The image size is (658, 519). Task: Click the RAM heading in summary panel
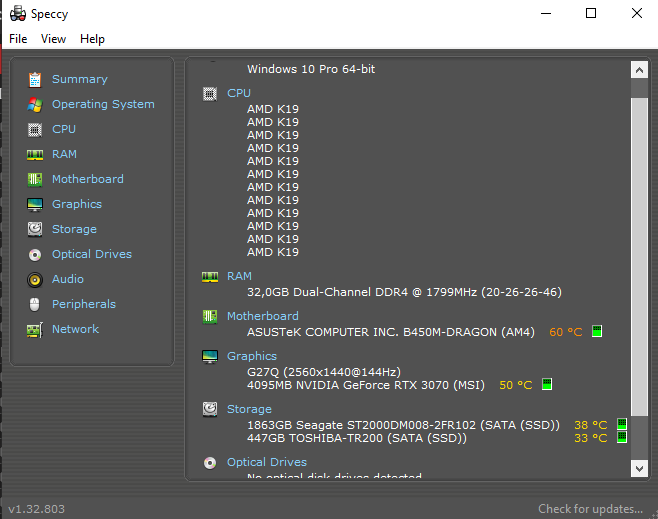click(239, 276)
